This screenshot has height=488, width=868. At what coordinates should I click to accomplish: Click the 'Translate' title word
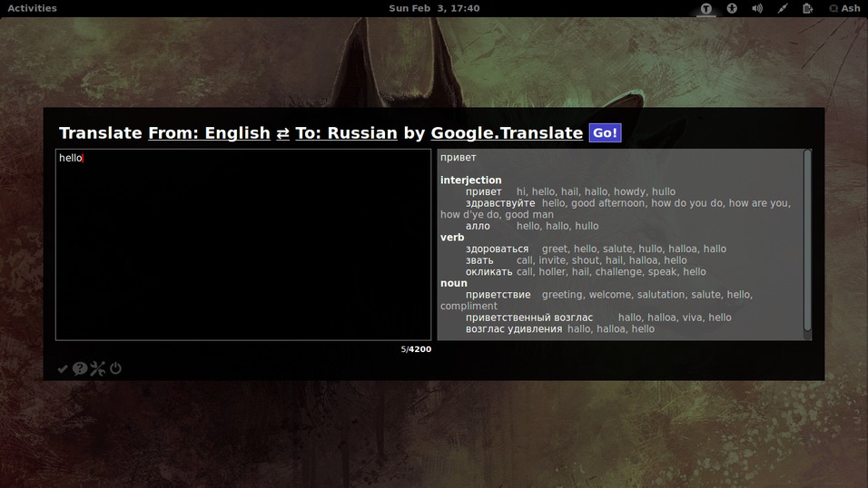[101, 132]
